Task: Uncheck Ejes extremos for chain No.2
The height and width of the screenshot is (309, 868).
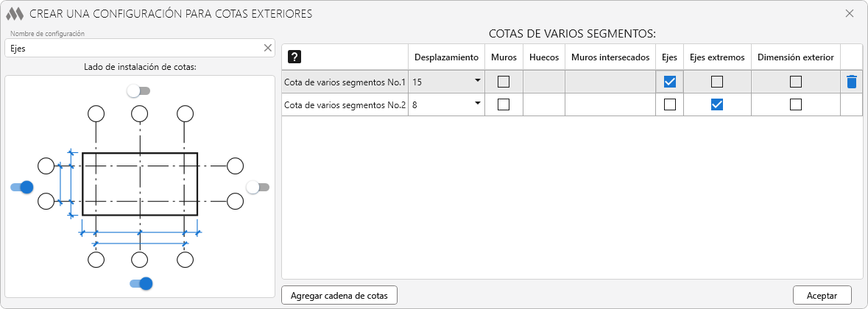Action: tap(716, 104)
